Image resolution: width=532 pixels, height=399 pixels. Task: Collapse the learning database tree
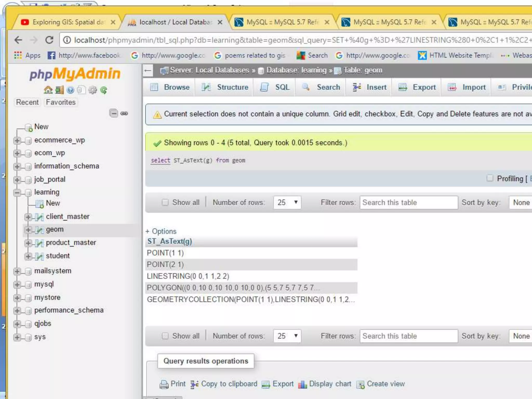17,192
